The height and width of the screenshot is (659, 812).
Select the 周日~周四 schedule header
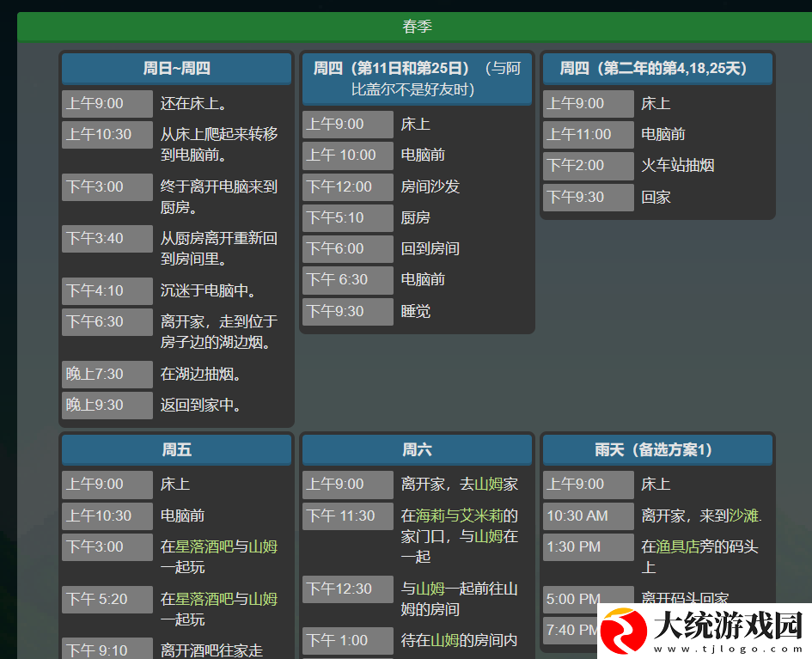tap(177, 69)
